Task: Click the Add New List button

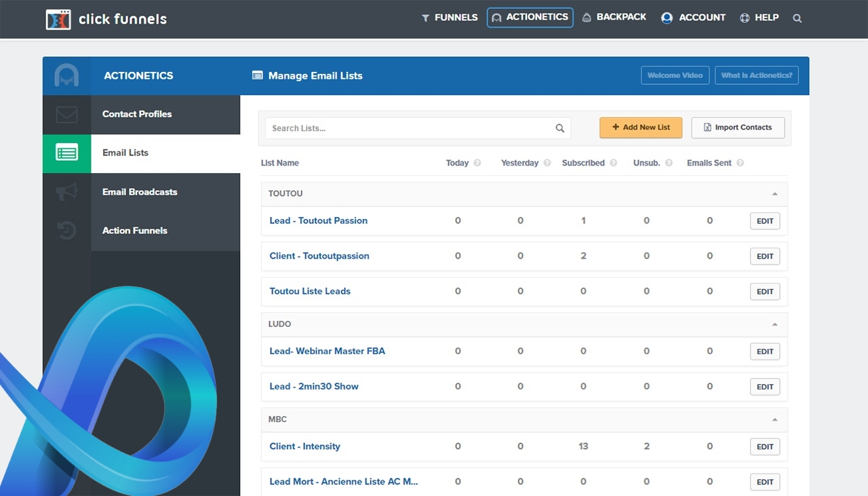Action: point(641,128)
